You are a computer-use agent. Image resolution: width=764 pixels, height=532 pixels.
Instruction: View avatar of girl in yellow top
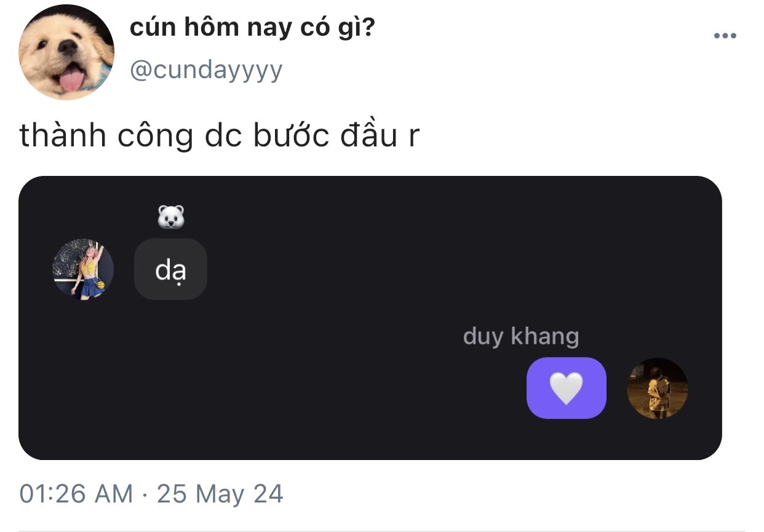click(83, 269)
